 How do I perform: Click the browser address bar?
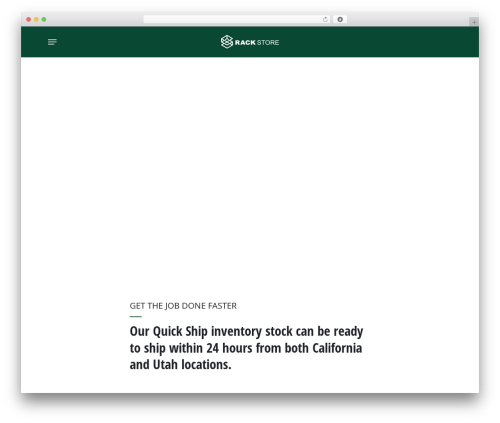(x=237, y=19)
